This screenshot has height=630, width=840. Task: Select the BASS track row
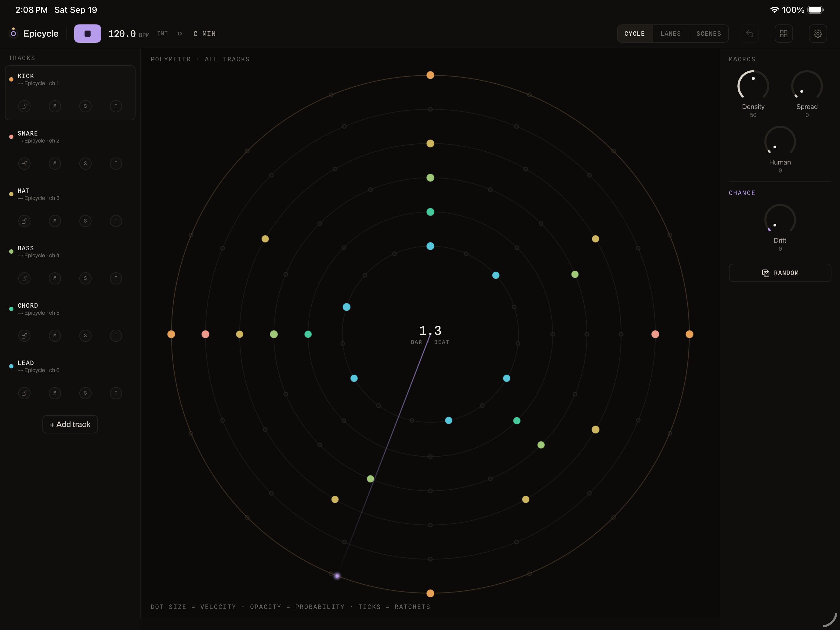tap(70, 265)
